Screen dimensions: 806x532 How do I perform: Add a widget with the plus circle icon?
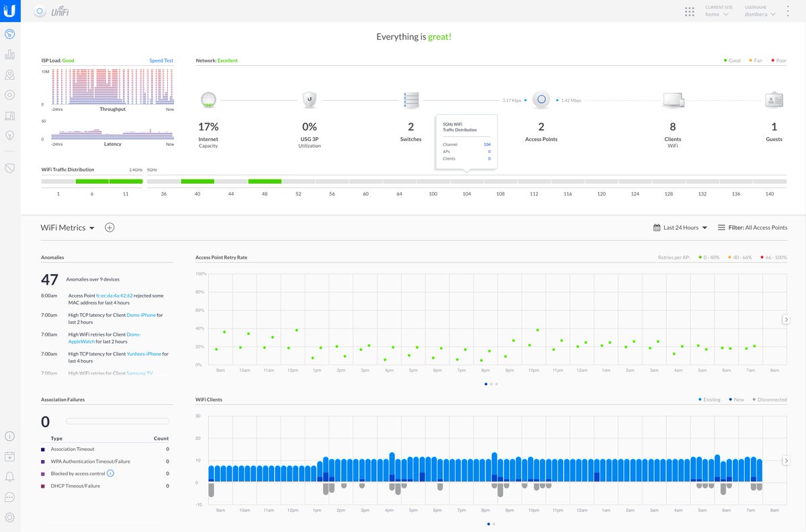(x=109, y=228)
